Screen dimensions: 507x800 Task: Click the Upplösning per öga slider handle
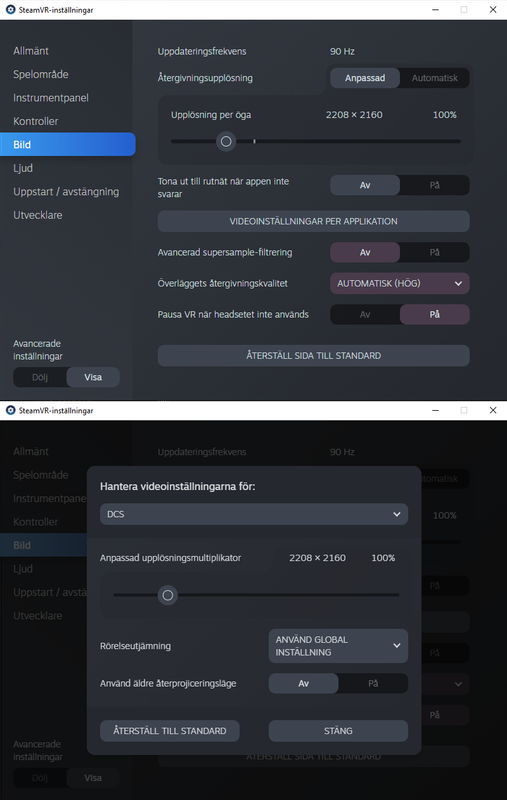pyautogui.click(x=226, y=141)
